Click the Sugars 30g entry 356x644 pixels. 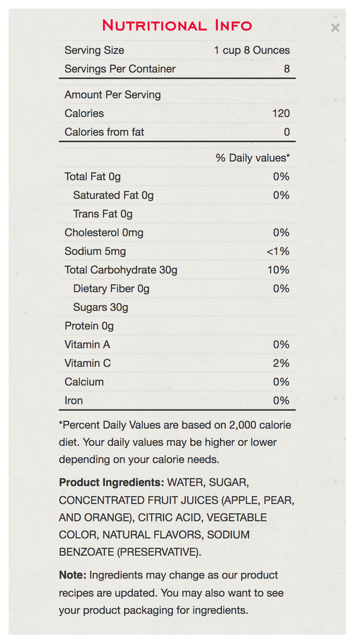tap(101, 307)
